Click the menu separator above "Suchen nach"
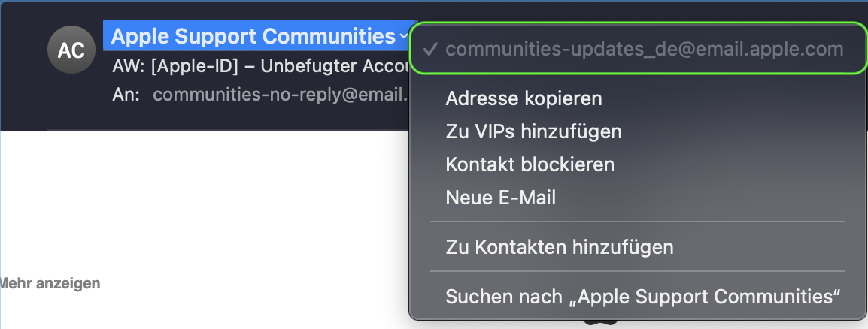Screen dimensions: 868x329 pos(637,271)
